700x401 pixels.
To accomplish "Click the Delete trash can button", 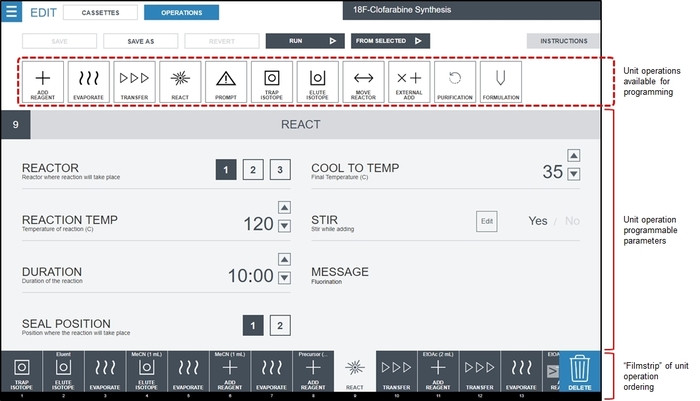I will pyautogui.click(x=580, y=374).
